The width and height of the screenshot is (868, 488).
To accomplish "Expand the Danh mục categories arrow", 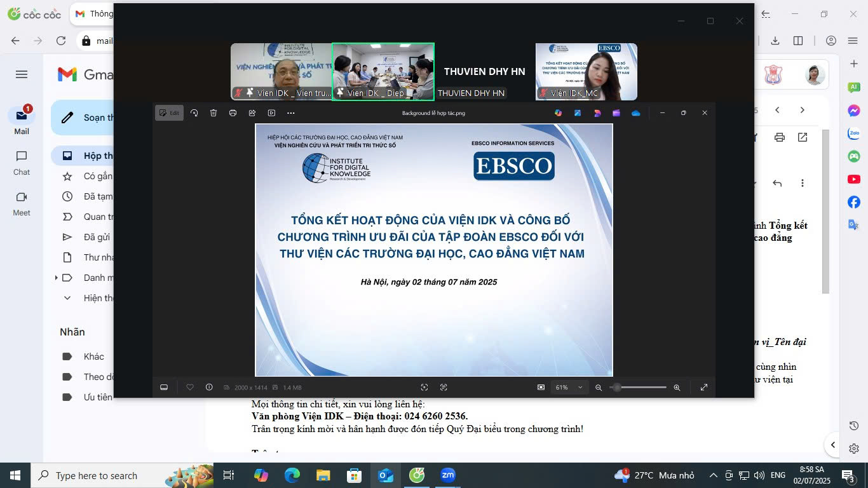I will tap(57, 278).
